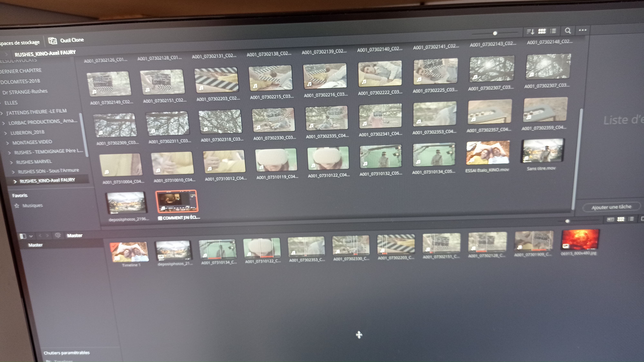Select Timeline 1 in the media pool
This screenshot has height=362, width=644.
click(129, 252)
